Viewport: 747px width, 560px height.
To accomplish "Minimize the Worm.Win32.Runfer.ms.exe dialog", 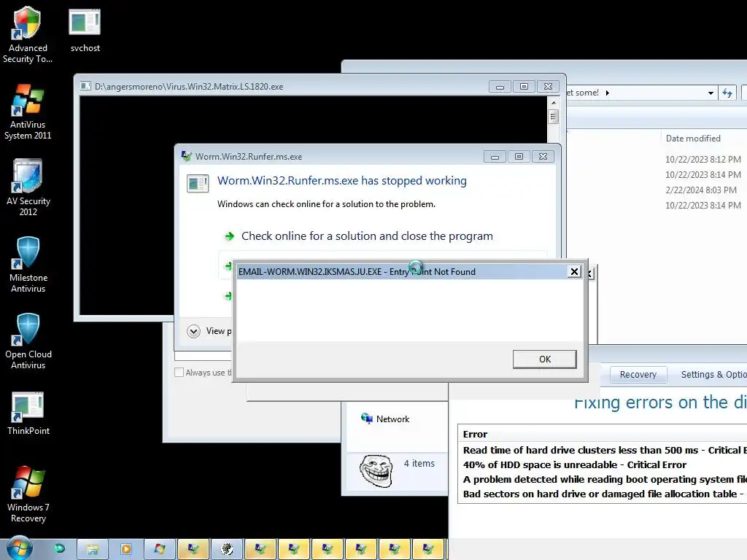I will tap(495, 157).
